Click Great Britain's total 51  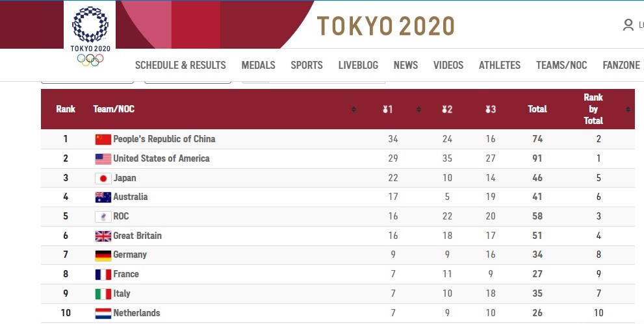click(x=537, y=236)
